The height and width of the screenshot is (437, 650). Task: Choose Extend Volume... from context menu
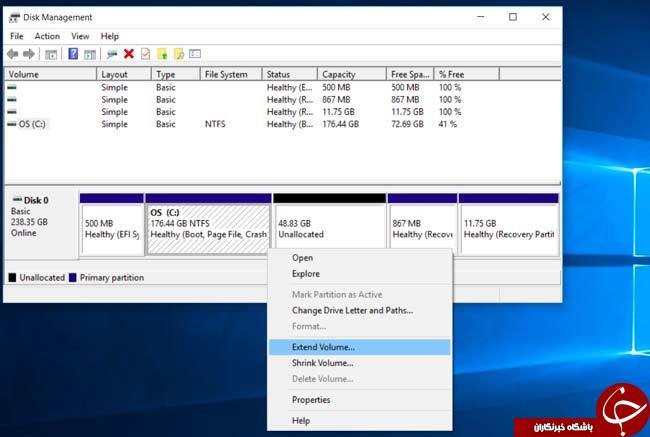click(x=359, y=347)
